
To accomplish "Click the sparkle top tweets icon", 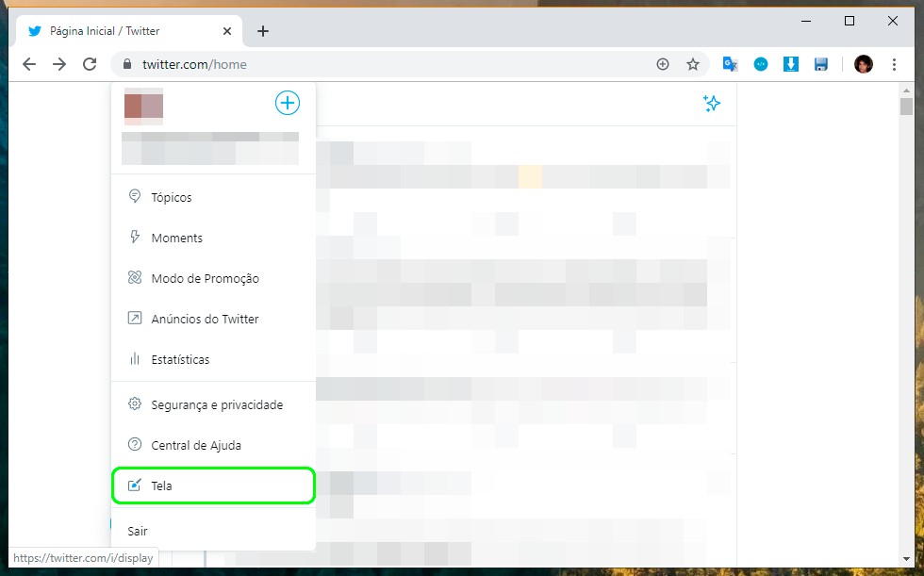I will click(712, 104).
